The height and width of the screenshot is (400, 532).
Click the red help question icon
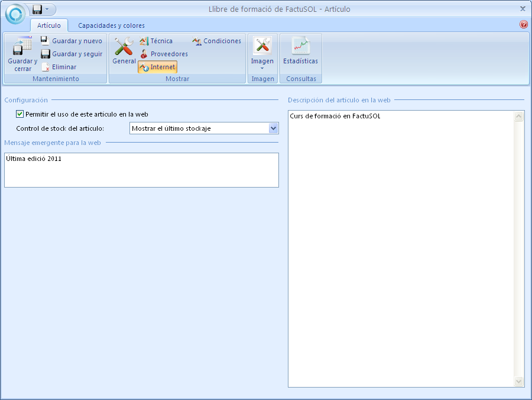pos(523,25)
